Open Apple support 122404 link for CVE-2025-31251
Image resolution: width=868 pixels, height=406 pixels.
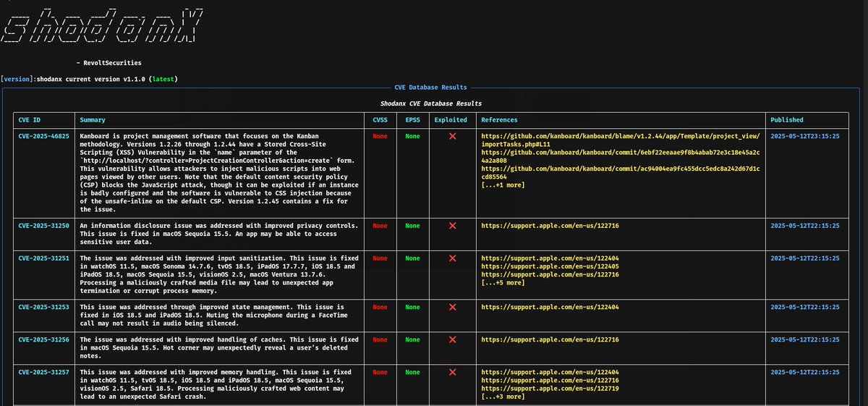pos(550,258)
